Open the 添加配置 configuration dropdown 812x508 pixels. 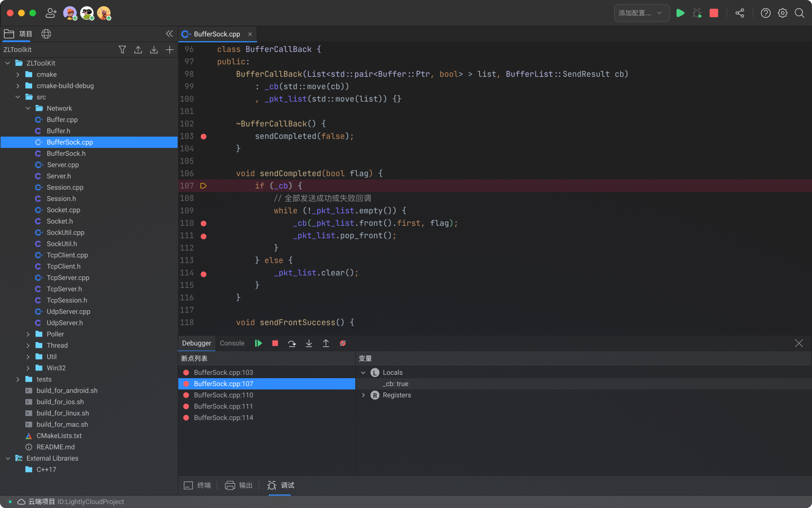(641, 13)
